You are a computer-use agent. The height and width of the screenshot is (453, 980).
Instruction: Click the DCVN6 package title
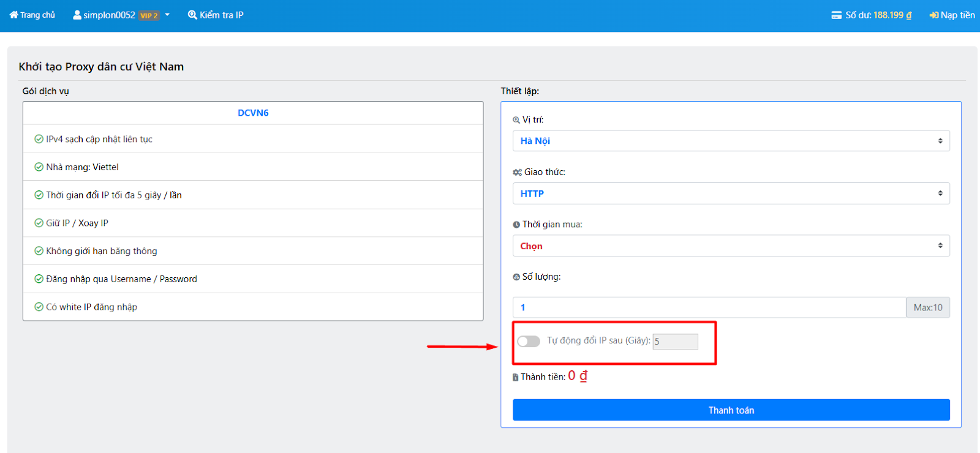coord(253,113)
